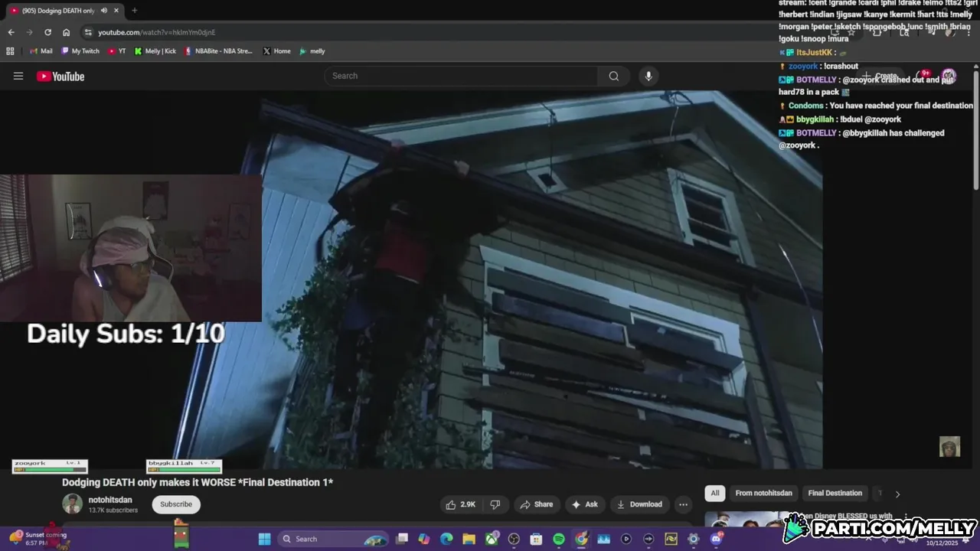The width and height of the screenshot is (980, 551).
Task: Open weather widget Sunset coming
Action: point(38,539)
